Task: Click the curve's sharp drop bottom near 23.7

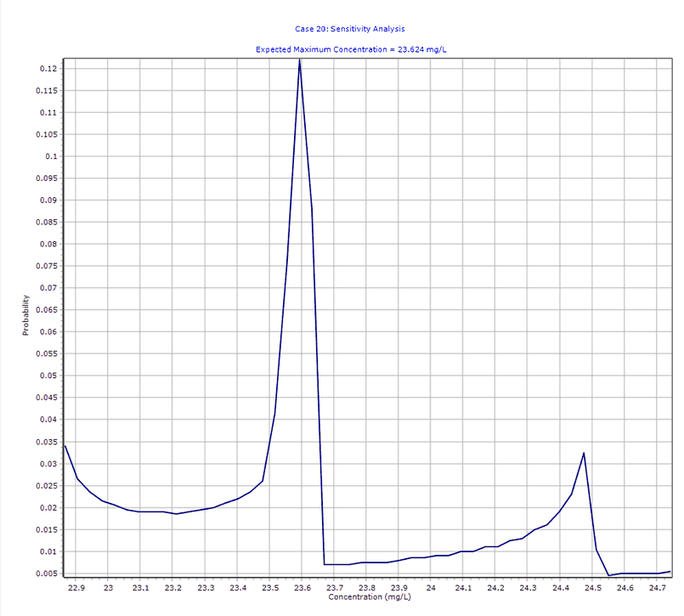Action: pos(325,564)
